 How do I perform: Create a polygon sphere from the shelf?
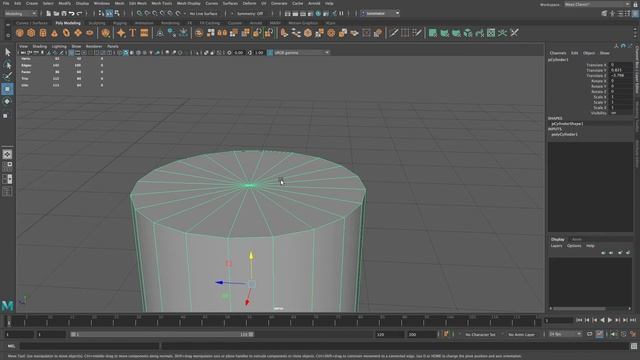point(20,33)
